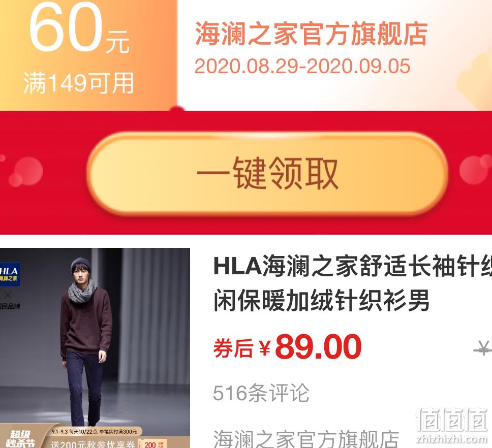This screenshot has width=492, height=448.
Task: Click the 满149可用 coupon condition text
Action: click(x=79, y=83)
